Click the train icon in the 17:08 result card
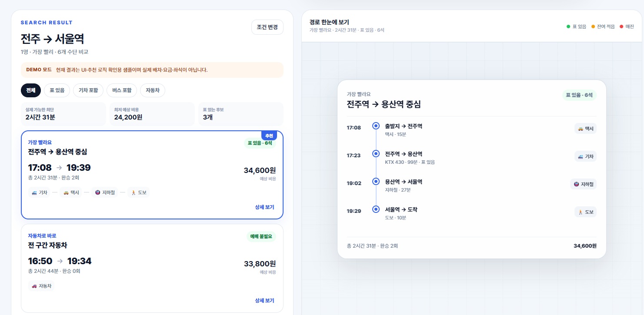Screen dimensions: 644x315 tap(34, 192)
